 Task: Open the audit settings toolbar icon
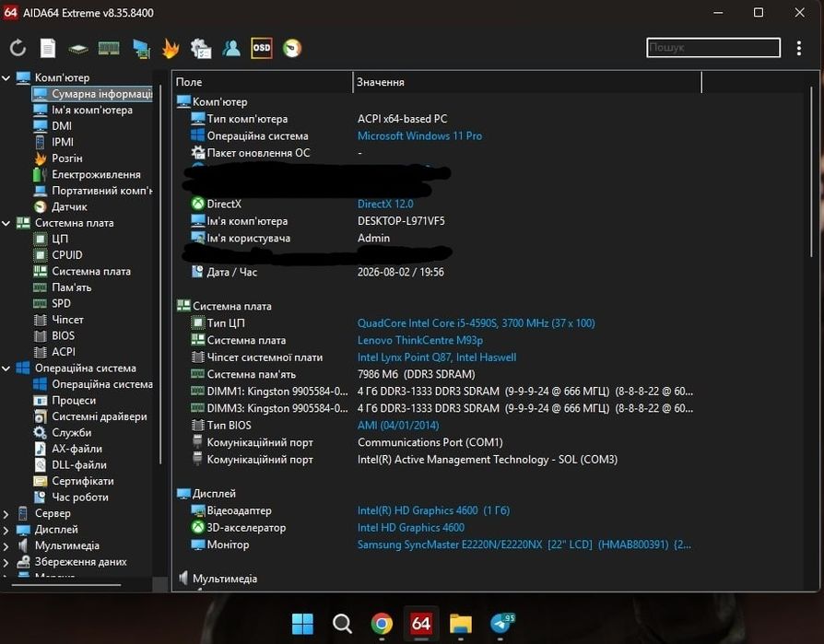(x=201, y=48)
